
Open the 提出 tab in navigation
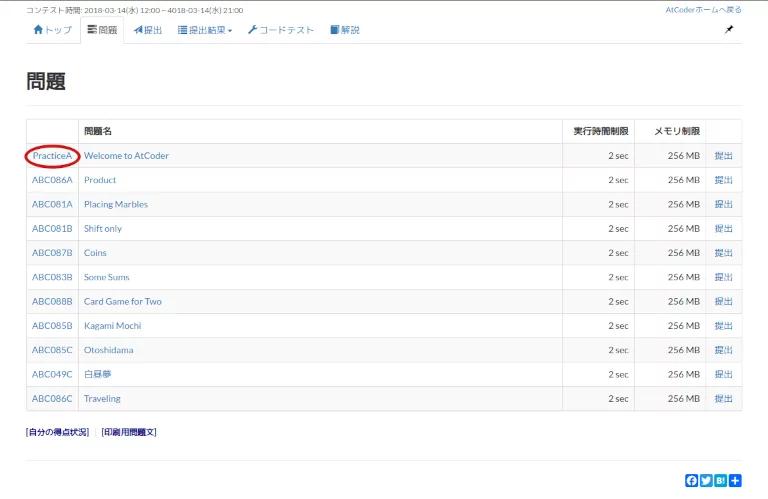[147, 30]
